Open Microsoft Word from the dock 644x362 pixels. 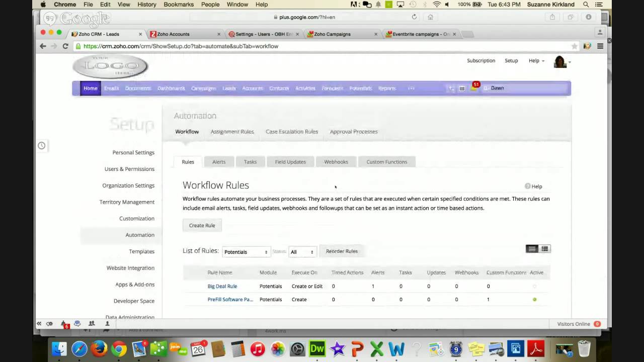tap(396, 348)
